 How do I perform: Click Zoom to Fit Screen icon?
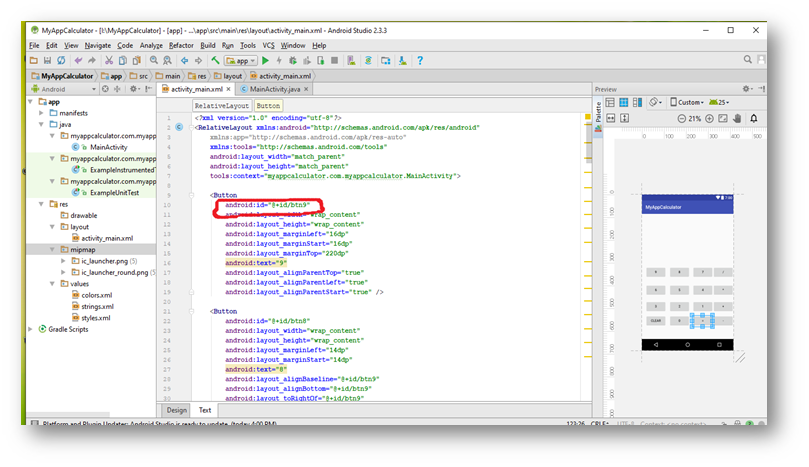coord(723,118)
